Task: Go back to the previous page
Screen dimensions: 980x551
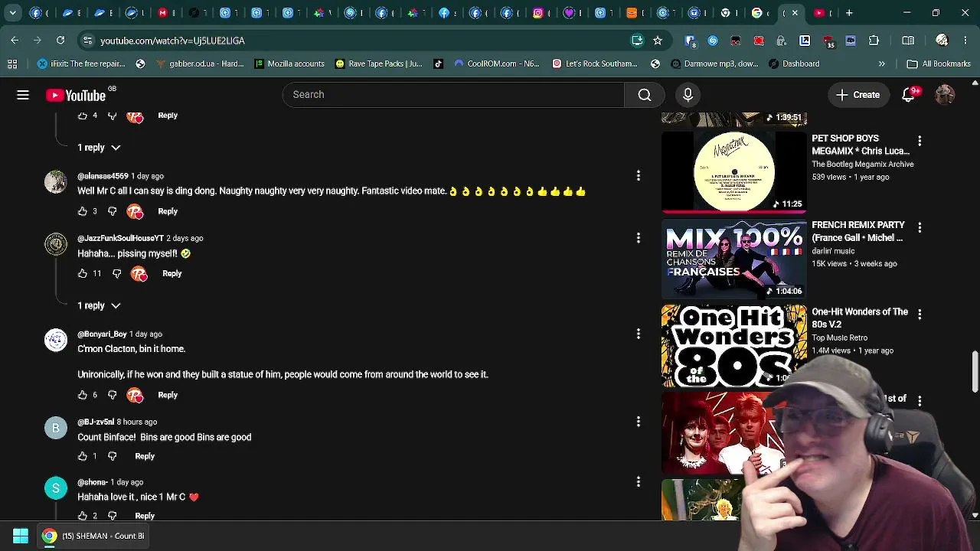Action: [x=15, y=41]
